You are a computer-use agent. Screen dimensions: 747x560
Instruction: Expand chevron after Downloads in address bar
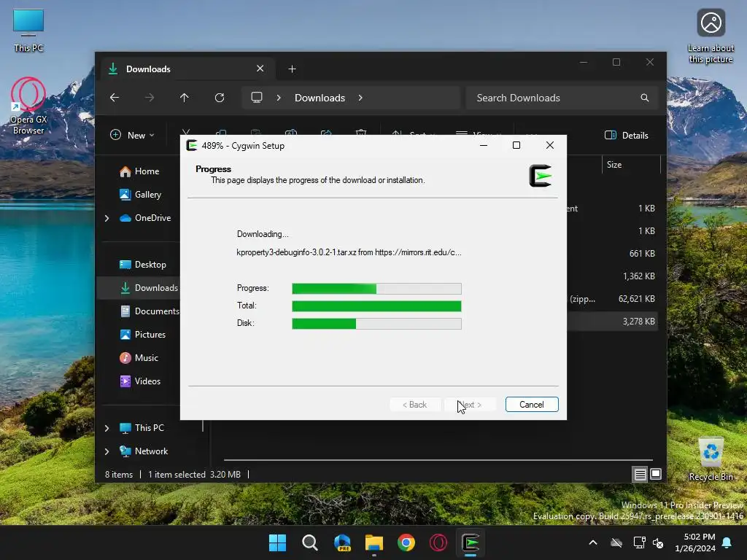360,98
